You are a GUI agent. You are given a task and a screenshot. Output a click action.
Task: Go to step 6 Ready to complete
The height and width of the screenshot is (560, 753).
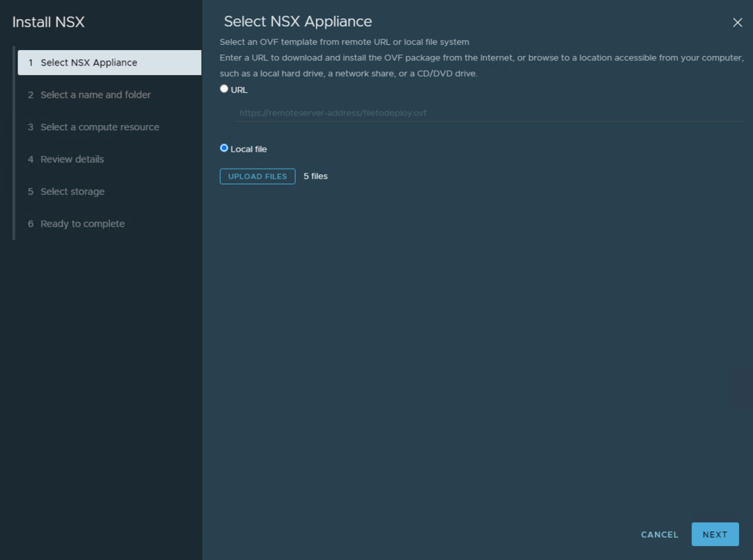[82, 224]
